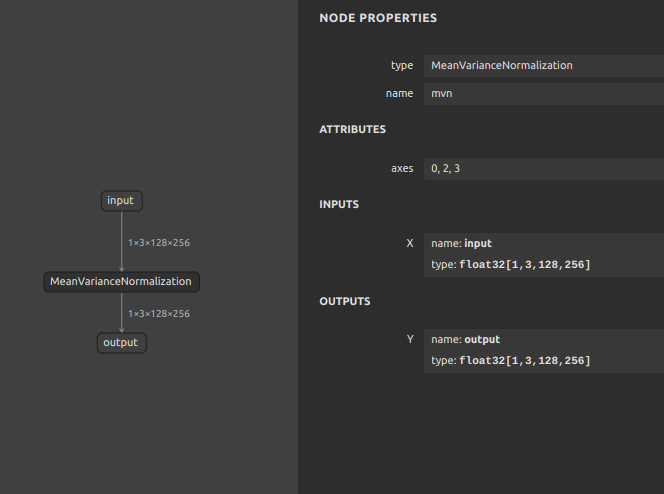Select the MeanVarianceNormalization graph node
This screenshot has height=494, width=664.
point(122,282)
